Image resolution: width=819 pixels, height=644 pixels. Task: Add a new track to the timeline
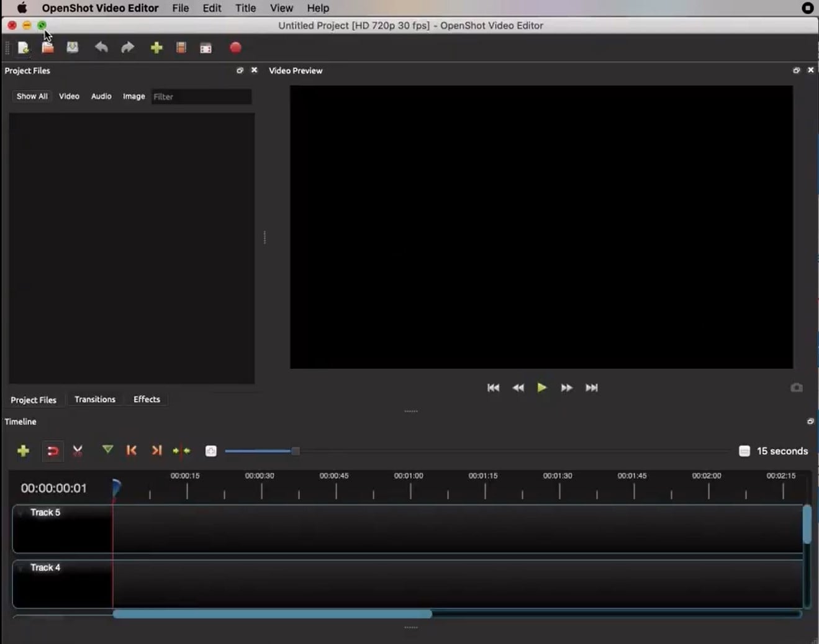point(23,451)
